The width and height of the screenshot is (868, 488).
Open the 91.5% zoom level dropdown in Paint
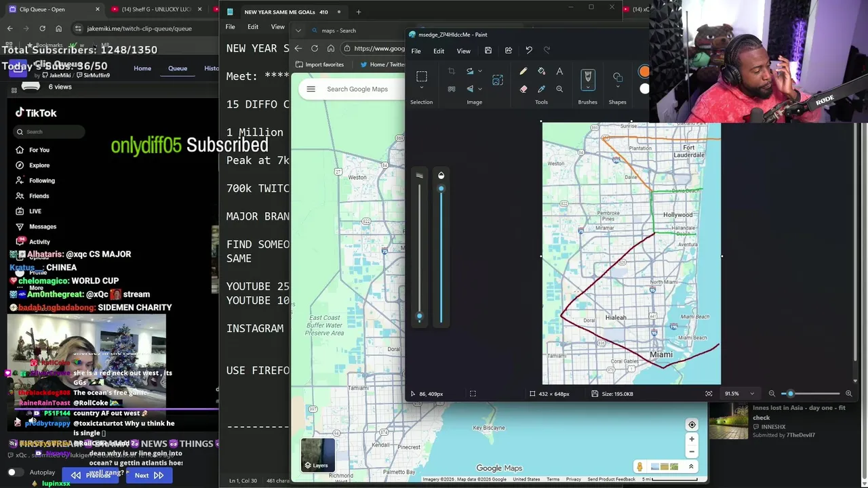tap(752, 394)
